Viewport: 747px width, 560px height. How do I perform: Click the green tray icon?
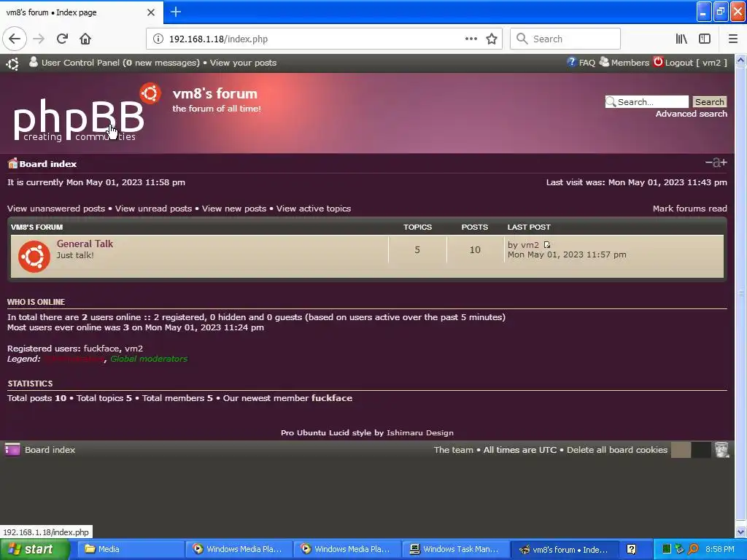(667, 549)
